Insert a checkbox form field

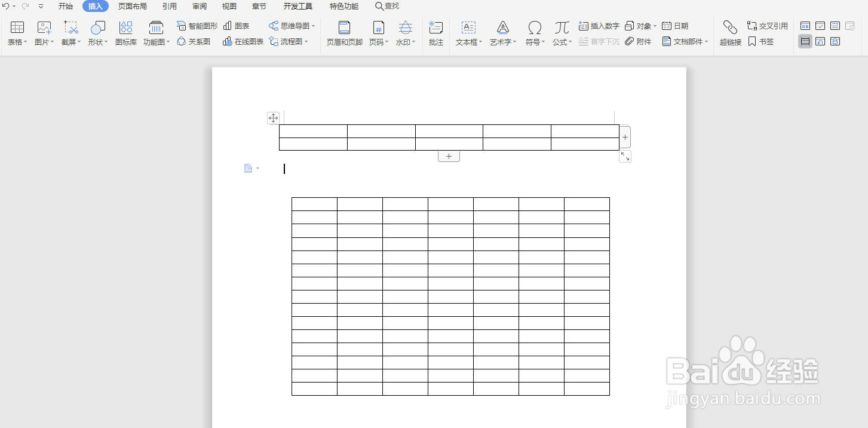tap(820, 26)
